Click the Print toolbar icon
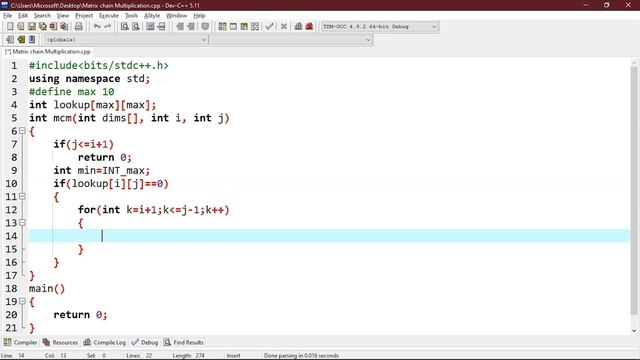The height and width of the screenshot is (360, 640). [78, 27]
